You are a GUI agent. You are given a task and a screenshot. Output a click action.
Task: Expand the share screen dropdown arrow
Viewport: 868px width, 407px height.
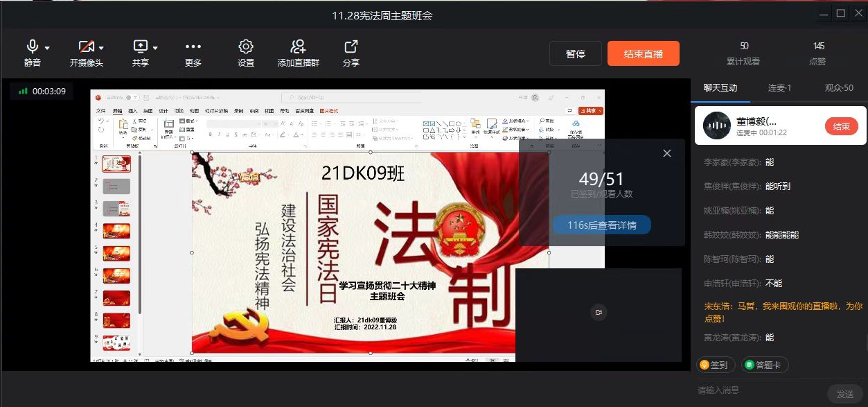click(155, 49)
